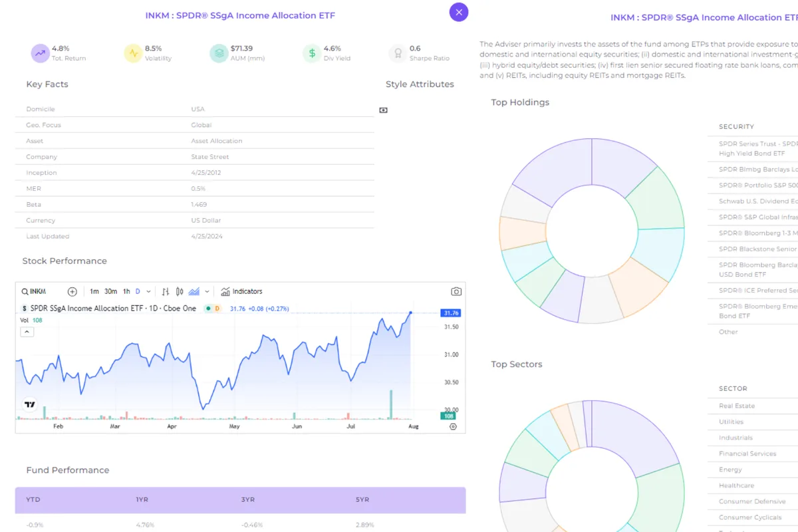Click the TradingView logo on chart

tap(29, 404)
